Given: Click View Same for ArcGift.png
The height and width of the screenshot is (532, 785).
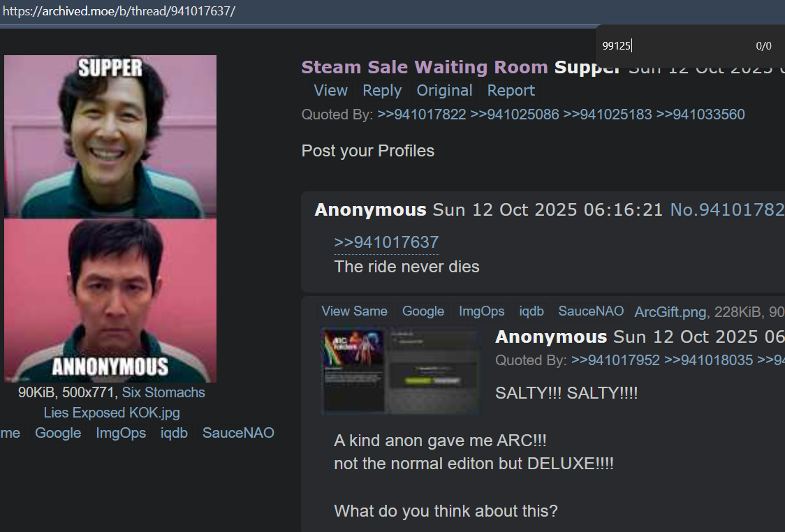Looking at the screenshot, I should [x=355, y=311].
